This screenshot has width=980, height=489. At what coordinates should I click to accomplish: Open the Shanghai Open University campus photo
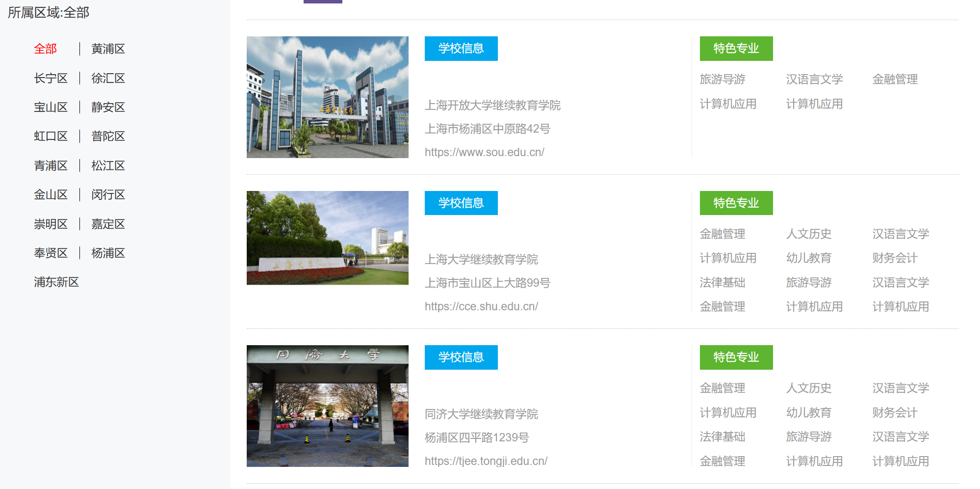(327, 97)
